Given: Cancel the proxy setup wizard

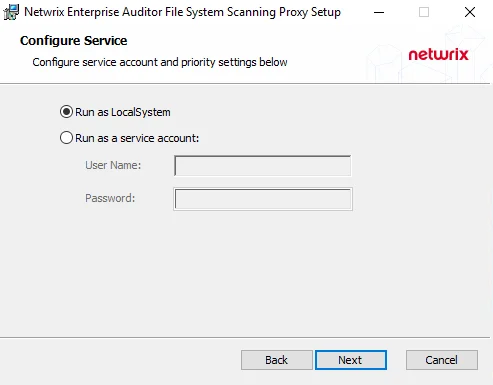Looking at the screenshot, I should coord(442,360).
